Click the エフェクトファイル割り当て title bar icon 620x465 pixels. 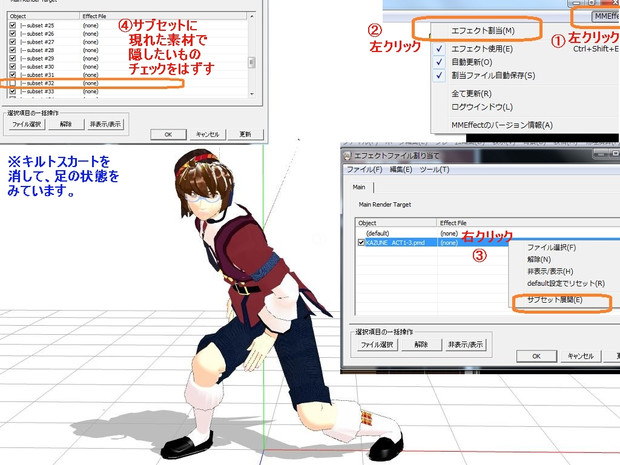347,156
